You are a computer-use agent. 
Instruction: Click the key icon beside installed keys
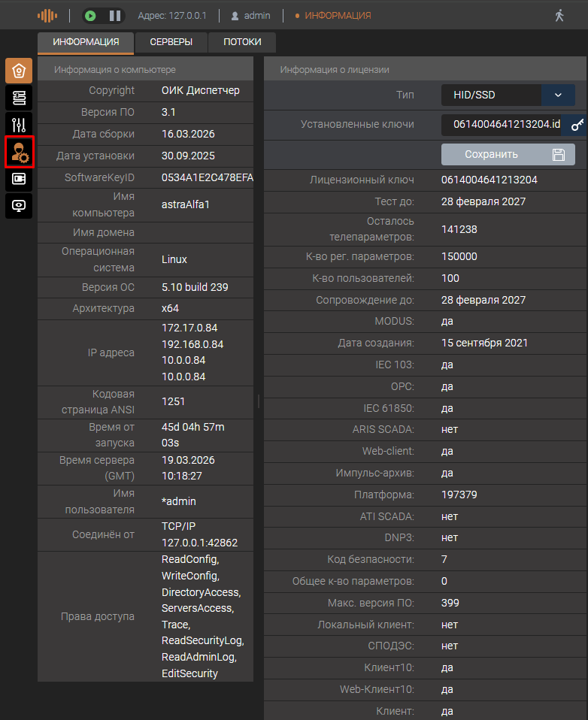[x=577, y=125]
